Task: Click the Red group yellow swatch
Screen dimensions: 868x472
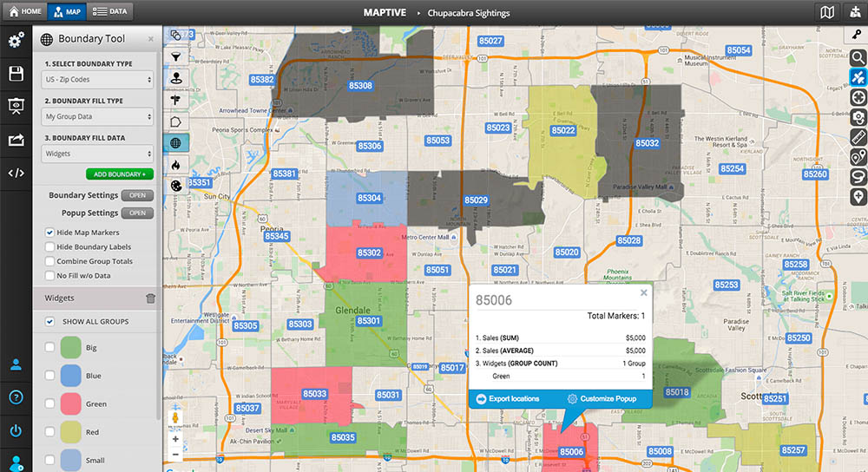Action: pos(71,432)
